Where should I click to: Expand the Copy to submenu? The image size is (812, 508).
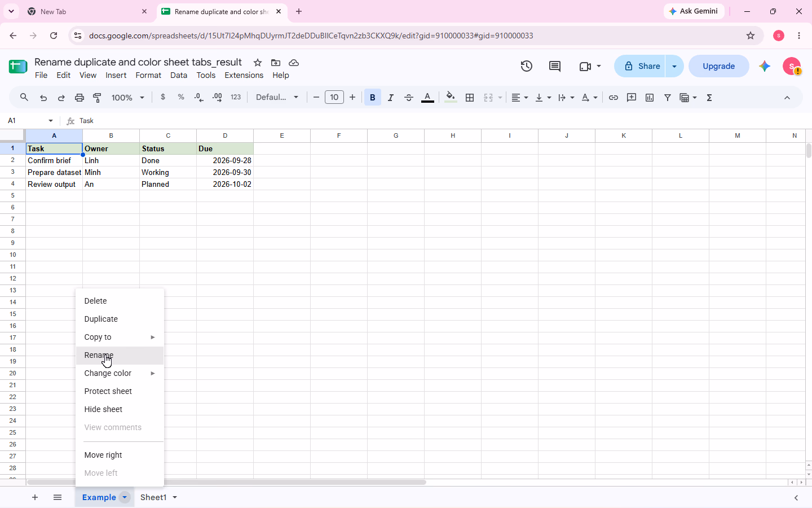[x=120, y=337]
